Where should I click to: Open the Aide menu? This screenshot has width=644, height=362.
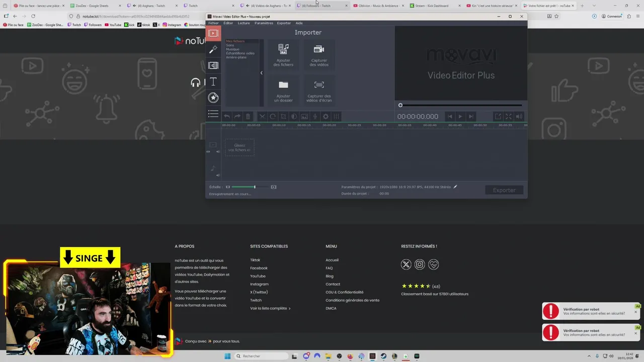point(299,23)
